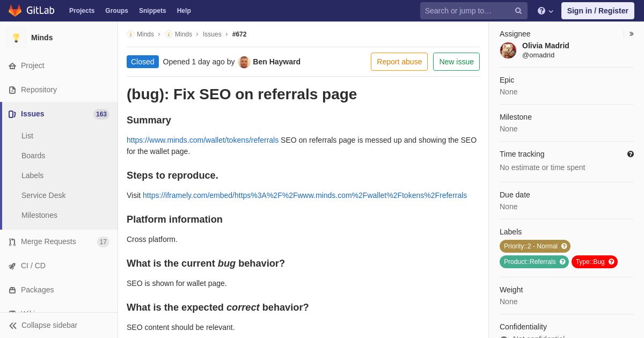Click the Project home icon in sidebar
644x338 pixels.
12,66
